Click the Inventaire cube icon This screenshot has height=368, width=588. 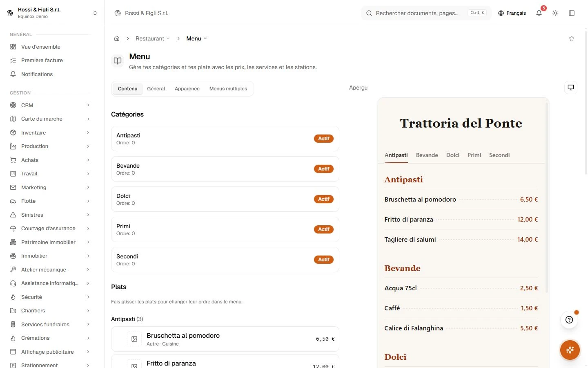click(x=13, y=132)
